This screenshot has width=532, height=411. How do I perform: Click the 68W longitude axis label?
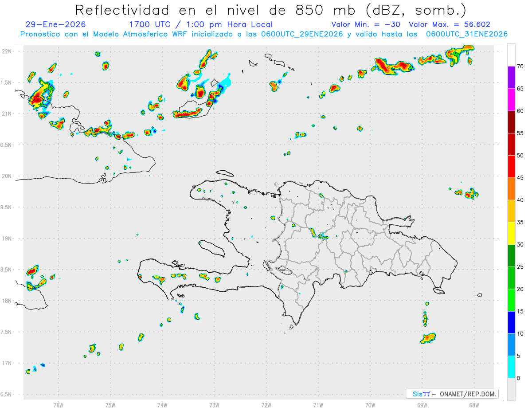pyautogui.click(x=474, y=405)
